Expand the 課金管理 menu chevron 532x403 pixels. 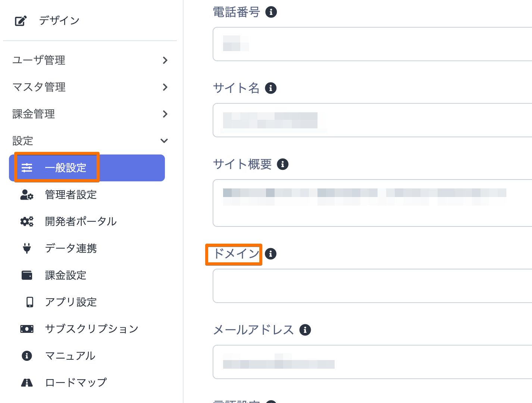click(165, 114)
